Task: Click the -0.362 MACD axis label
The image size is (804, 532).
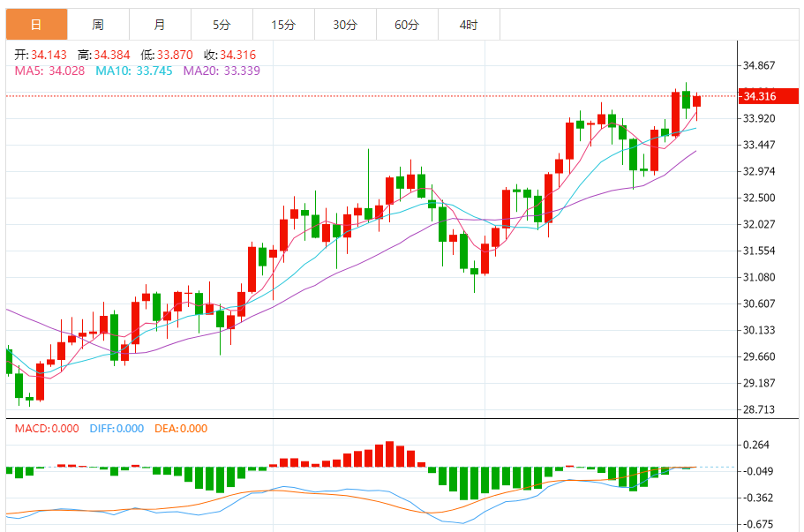Action: (756, 498)
